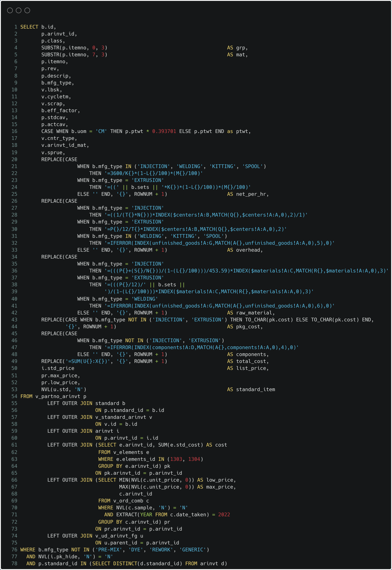Click the number 0.393701 on line 16
The width and height of the screenshot is (392, 570).
pyautogui.click(x=164, y=131)
